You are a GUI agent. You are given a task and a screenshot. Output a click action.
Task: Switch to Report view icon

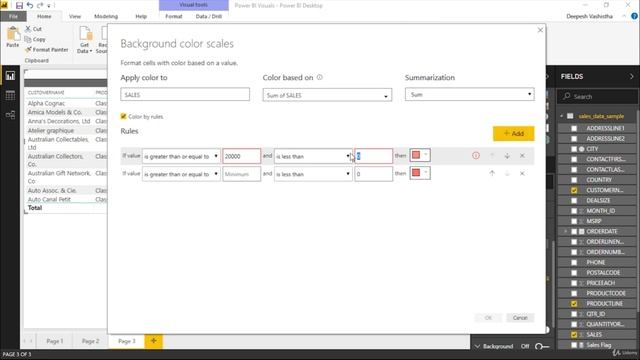10,76
